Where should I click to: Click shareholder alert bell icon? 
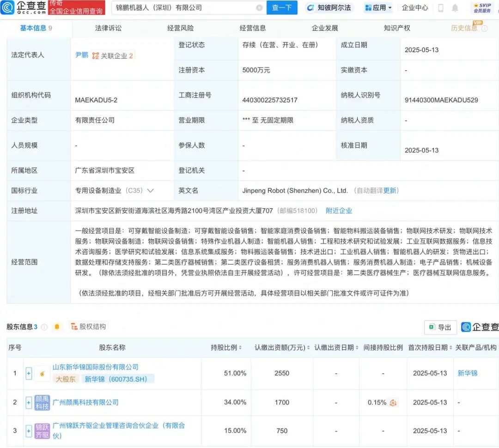(x=57, y=327)
